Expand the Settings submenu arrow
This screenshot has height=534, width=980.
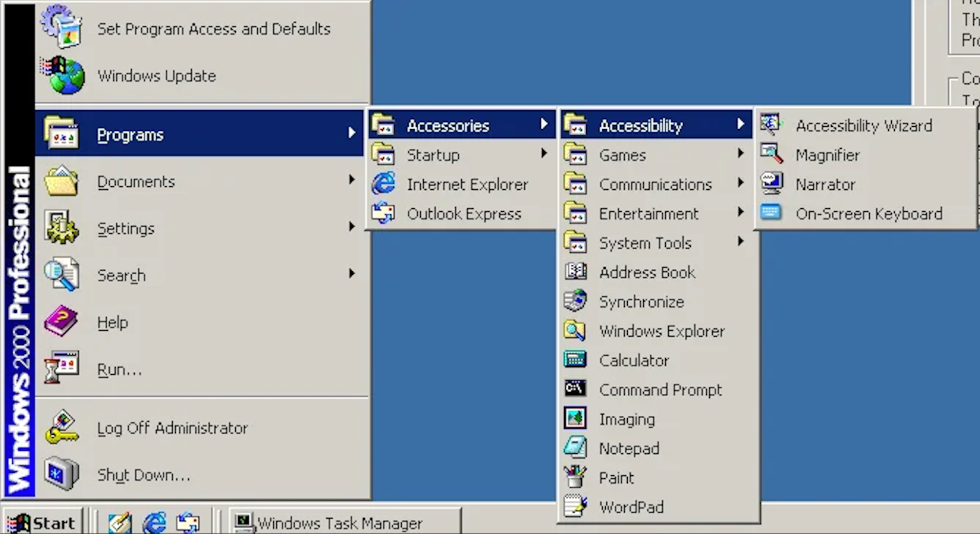point(352,227)
